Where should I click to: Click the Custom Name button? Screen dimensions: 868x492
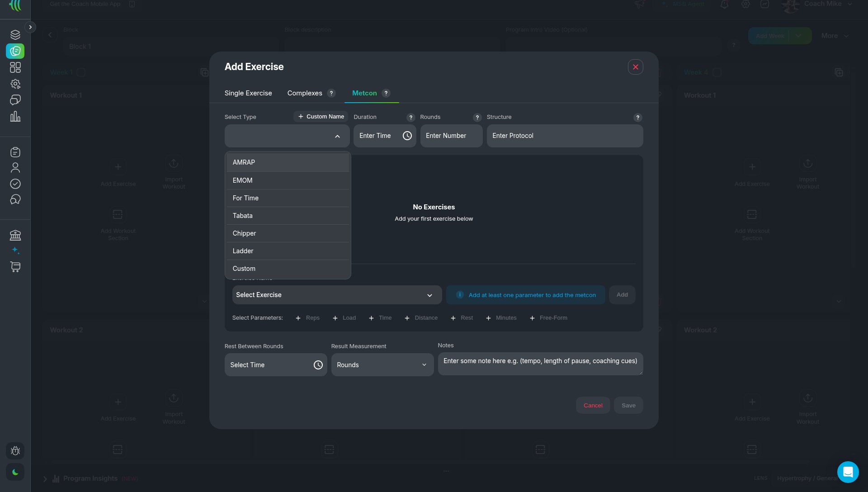click(x=321, y=117)
